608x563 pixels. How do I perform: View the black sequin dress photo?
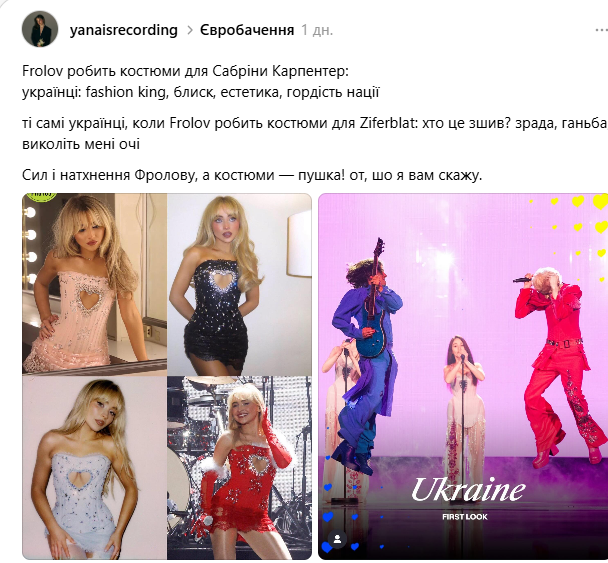239,284
